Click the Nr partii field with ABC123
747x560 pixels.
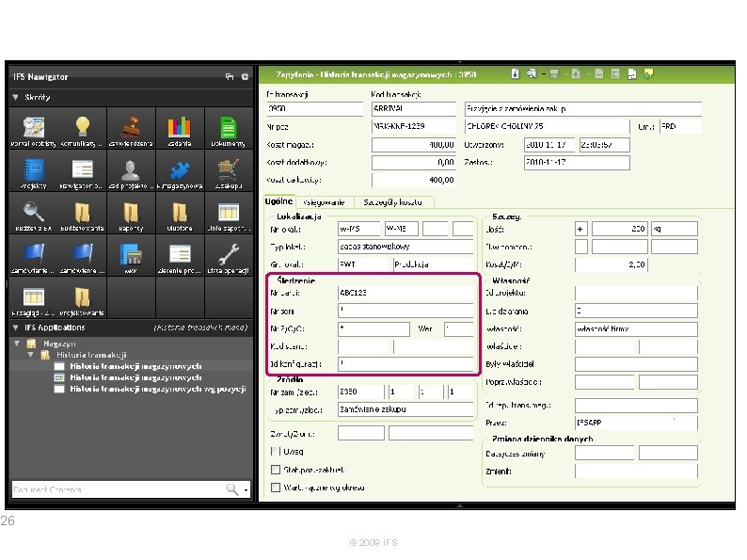click(405, 293)
